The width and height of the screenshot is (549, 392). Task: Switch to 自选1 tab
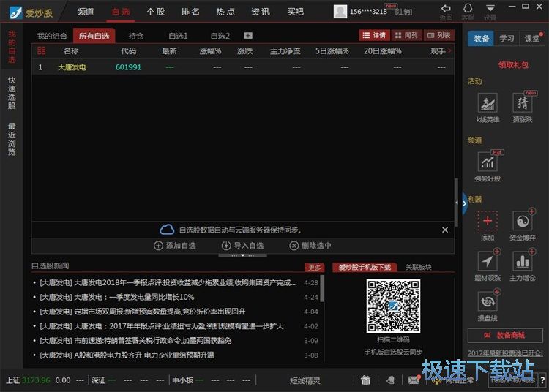[x=178, y=36]
